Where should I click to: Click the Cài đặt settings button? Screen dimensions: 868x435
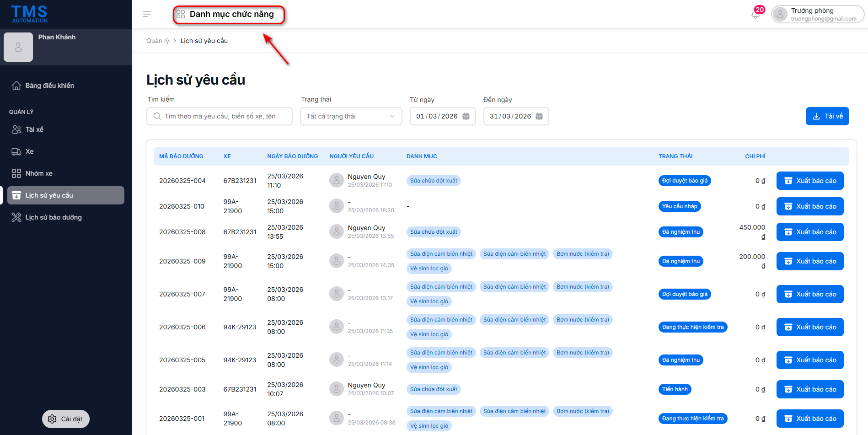click(66, 419)
